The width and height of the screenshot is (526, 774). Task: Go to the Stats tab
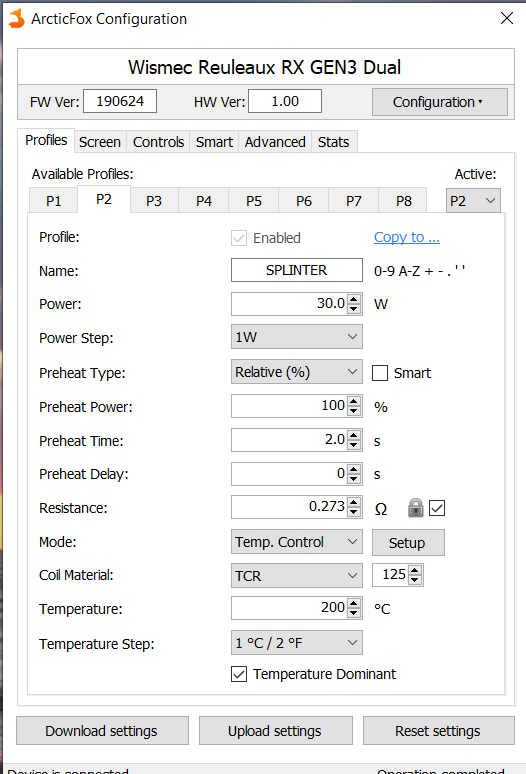tap(334, 142)
